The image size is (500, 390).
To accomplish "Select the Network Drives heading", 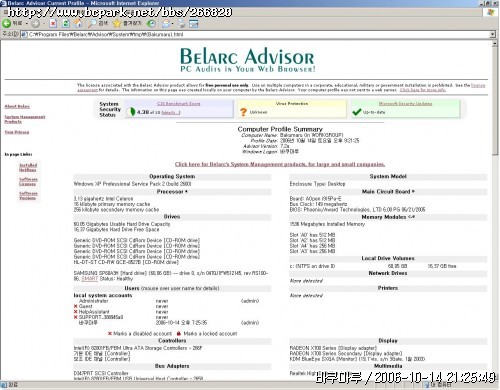I will coord(388,273).
